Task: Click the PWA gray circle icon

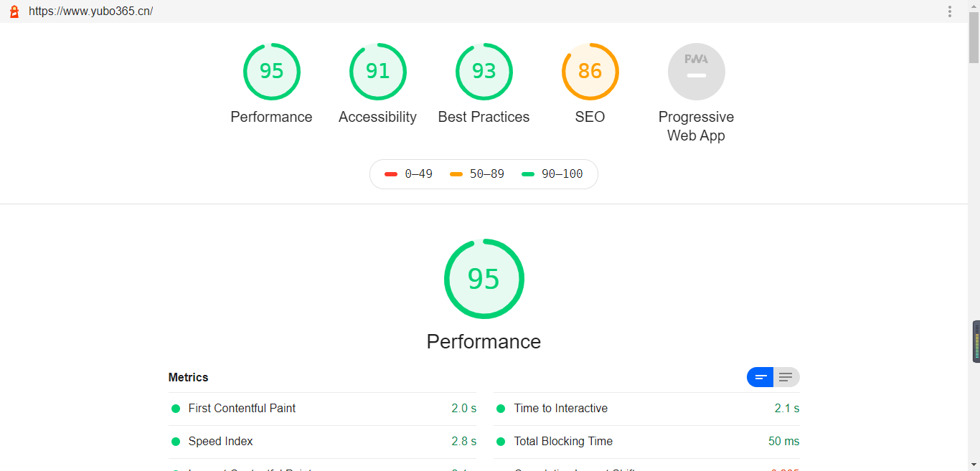Action: 696,72
